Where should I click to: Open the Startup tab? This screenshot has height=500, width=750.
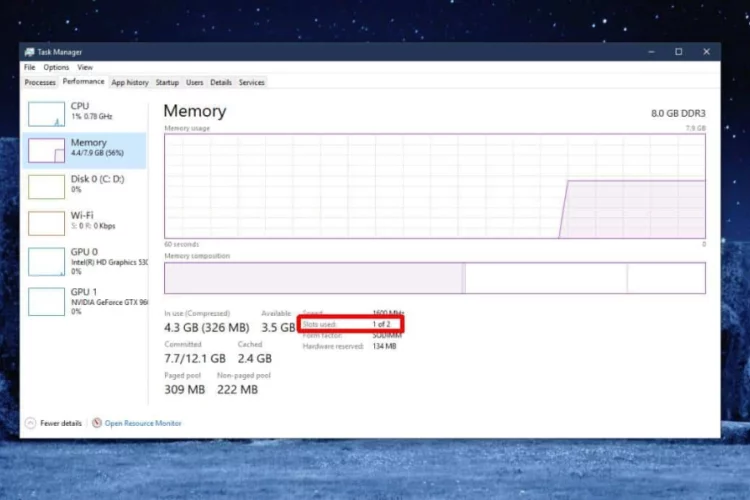pyautogui.click(x=167, y=82)
